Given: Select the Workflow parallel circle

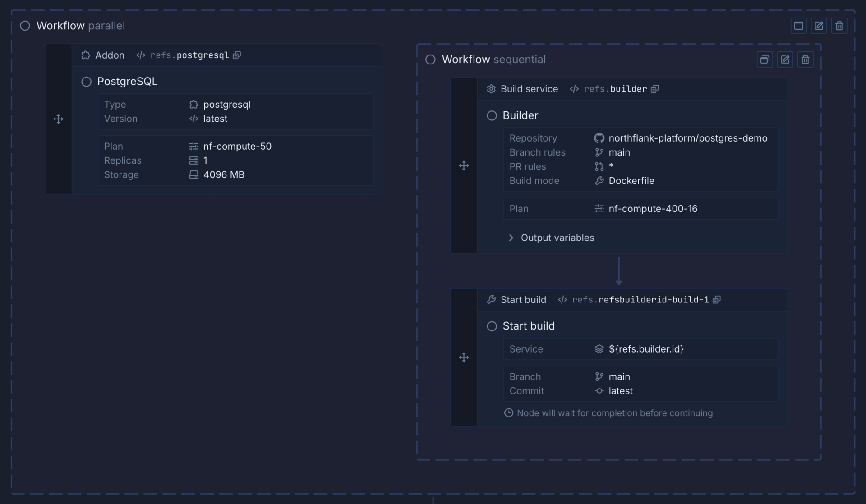Looking at the screenshot, I should (25, 26).
